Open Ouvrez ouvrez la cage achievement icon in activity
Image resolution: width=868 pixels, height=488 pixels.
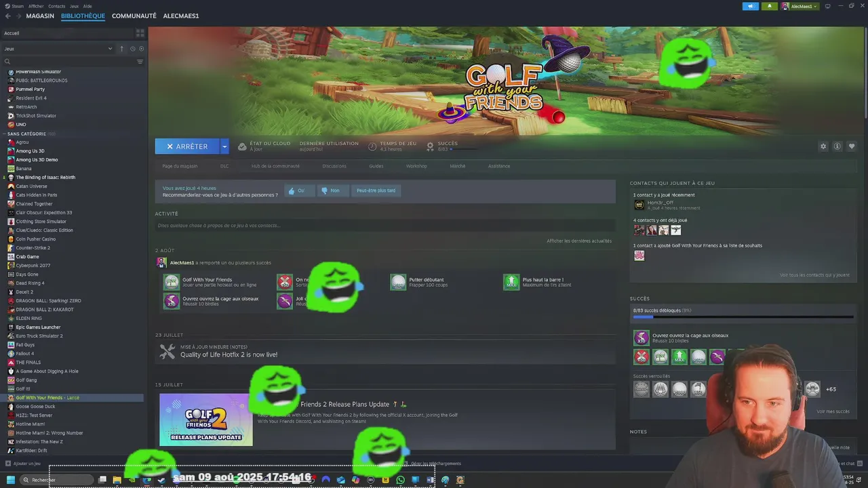pyautogui.click(x=172, y=301)
